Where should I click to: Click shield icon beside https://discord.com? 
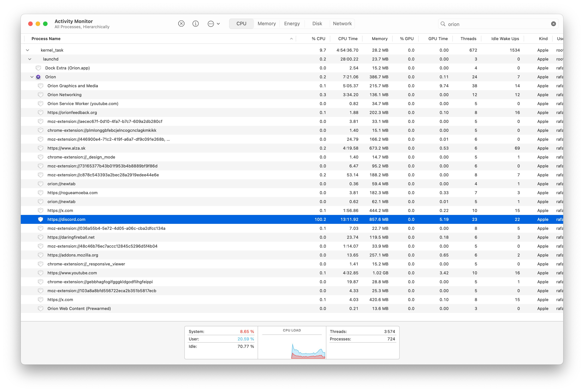pos(40,219)
